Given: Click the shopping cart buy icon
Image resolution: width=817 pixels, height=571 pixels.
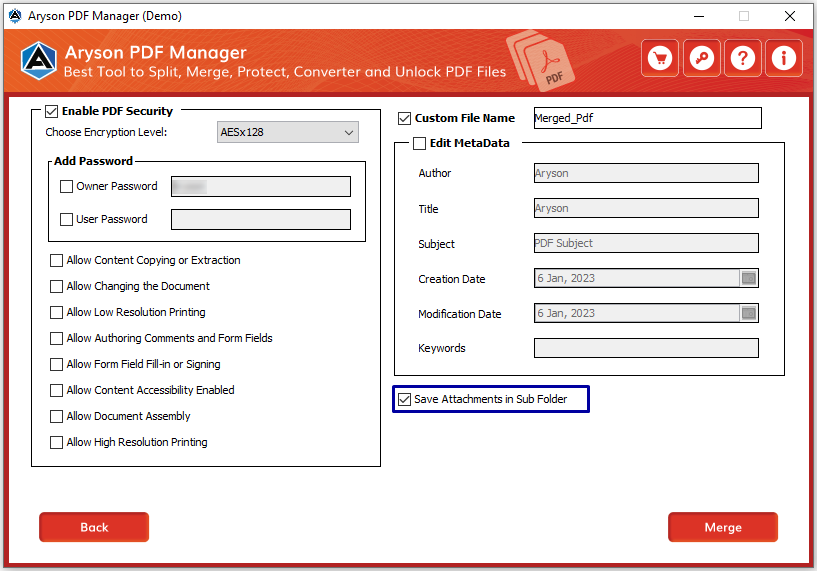Looking at the screenshot, I should tap(660, 58).
